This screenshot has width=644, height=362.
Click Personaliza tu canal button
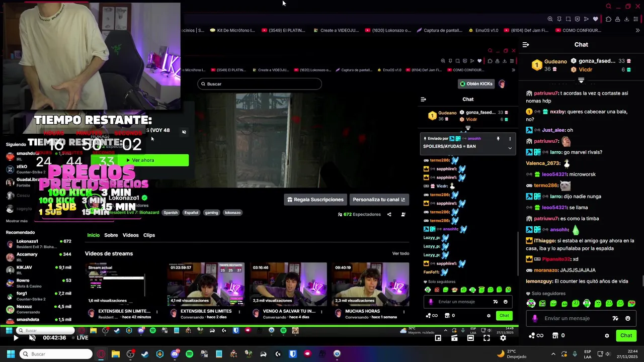pyautogui.click(x=379, y=200)
